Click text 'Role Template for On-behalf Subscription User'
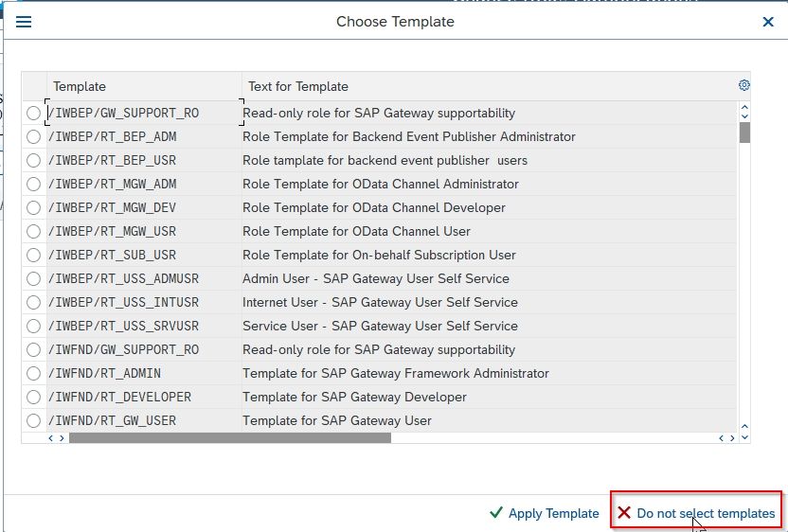 point(379,255)
